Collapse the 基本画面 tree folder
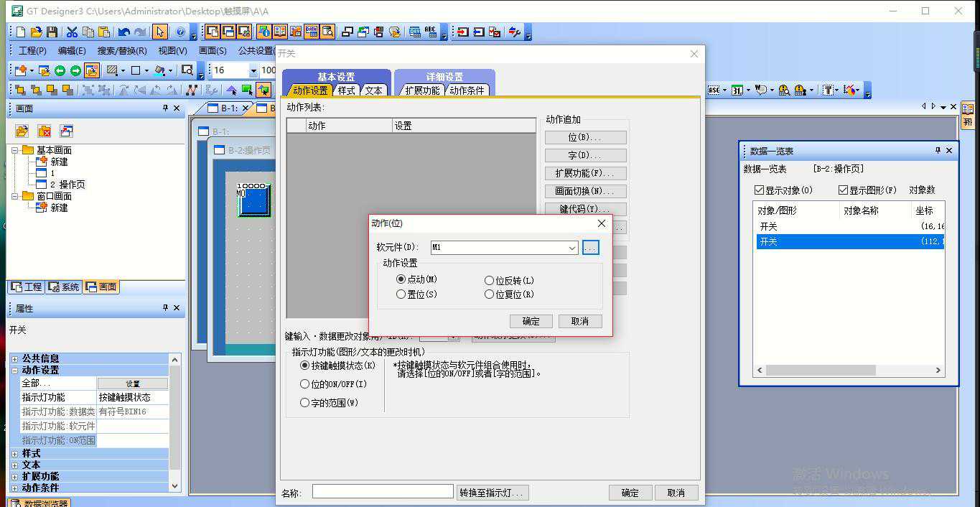 pos(15,150)
